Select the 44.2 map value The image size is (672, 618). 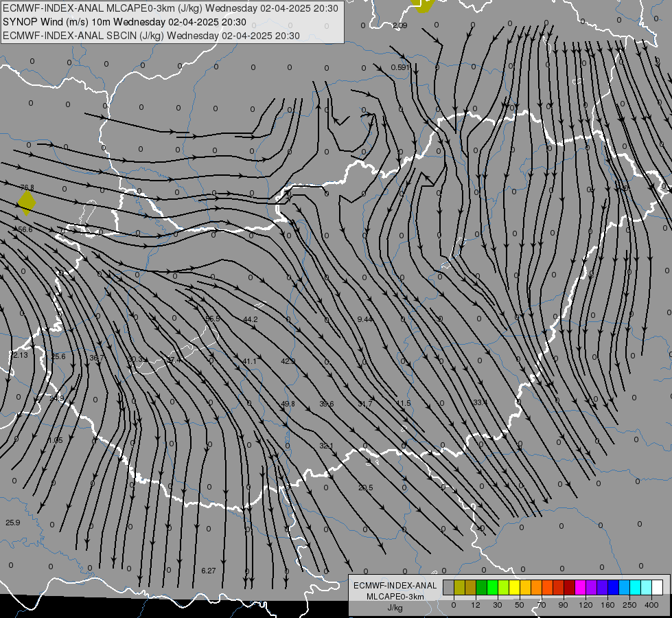coord(251,319)
